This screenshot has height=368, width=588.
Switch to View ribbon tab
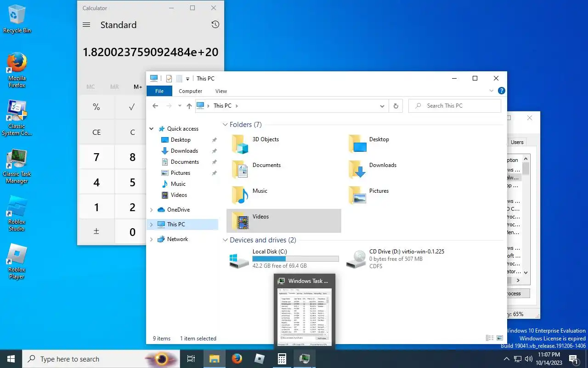pyautogui.click(x=221, y=91)
